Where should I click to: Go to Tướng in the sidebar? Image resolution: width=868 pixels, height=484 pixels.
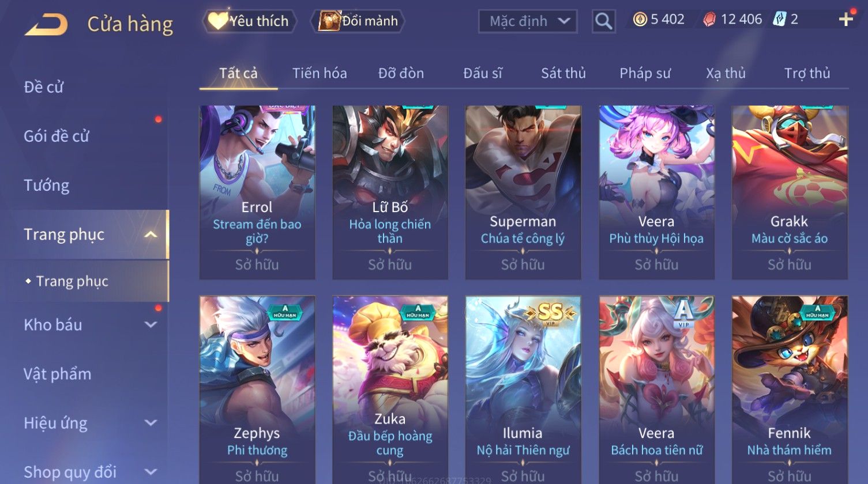[x=47, y=185]
